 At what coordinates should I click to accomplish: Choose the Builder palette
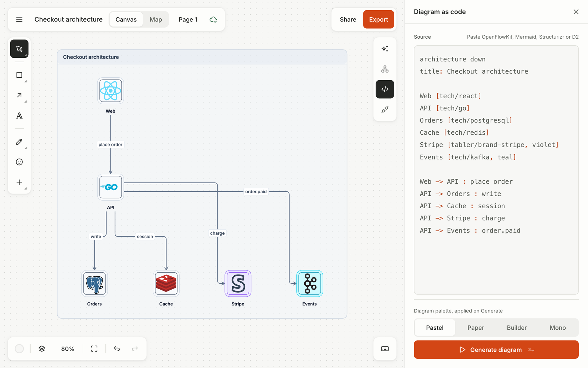point(517,328)
